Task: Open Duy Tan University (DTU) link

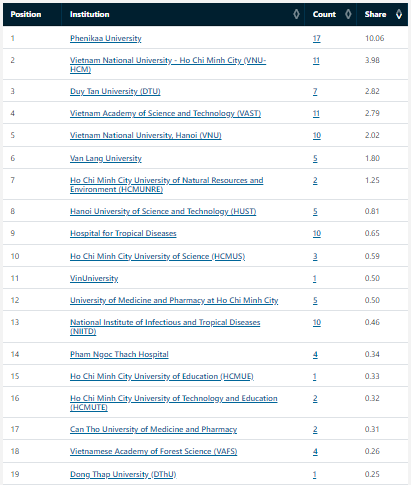Action: click(115, 91)
